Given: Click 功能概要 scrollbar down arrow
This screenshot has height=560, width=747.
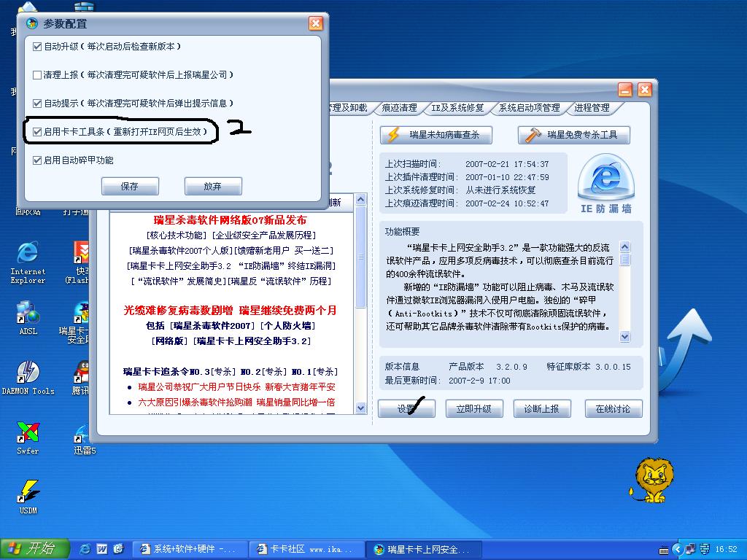Looking at the screenshot, I should (x=625, y=337).
